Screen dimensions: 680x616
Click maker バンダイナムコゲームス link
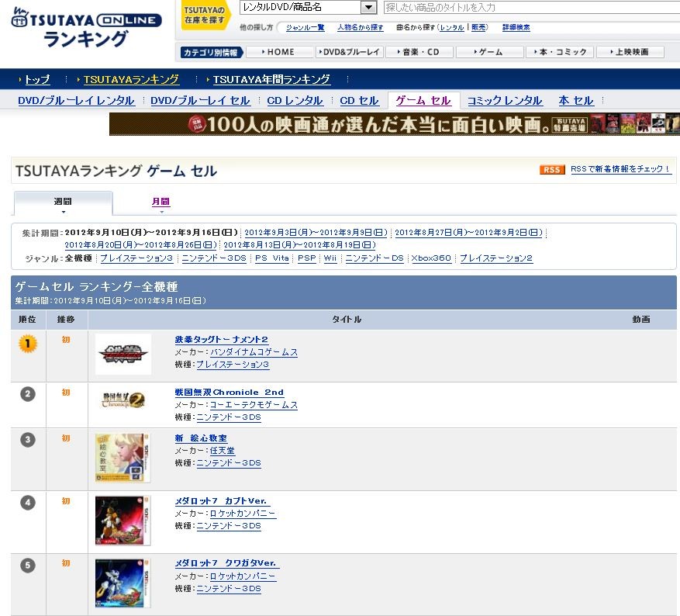(x=254, y=352)
